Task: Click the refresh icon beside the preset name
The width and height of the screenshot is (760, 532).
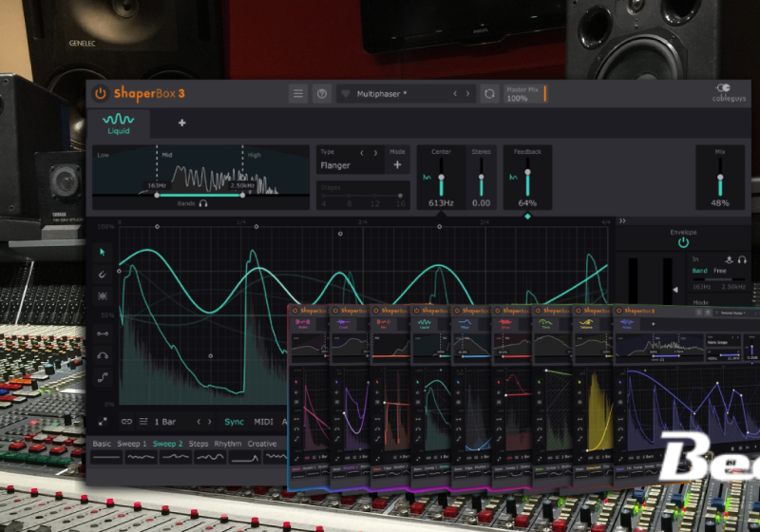Action: pyautogui.click(x=489, y=94)
